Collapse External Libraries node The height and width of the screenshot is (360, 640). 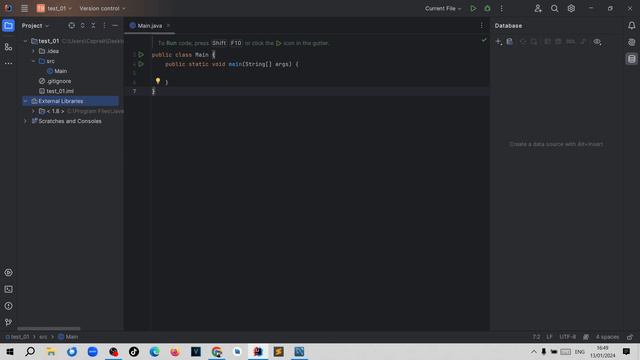(25, 101)
